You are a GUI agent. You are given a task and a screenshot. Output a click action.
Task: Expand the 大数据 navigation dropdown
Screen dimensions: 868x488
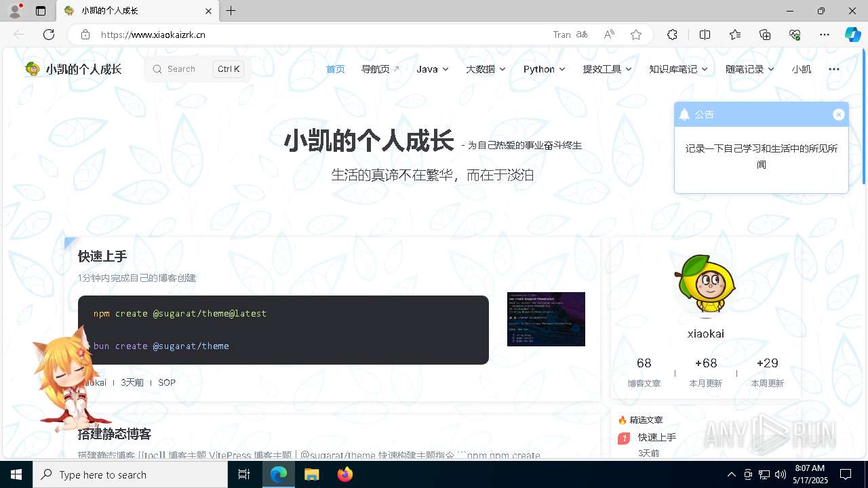click(x=486, y=69)
